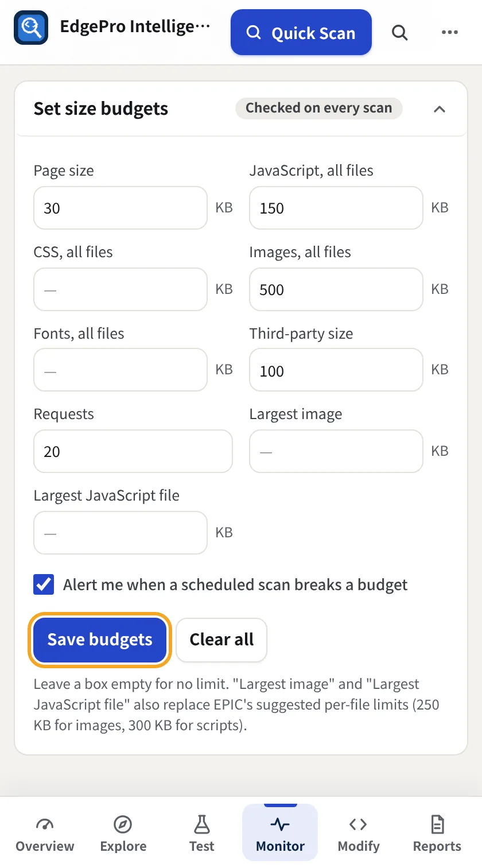Edit the Third-party size field
The width and height of the screenshot is (482, 868).
coord(336,370)
